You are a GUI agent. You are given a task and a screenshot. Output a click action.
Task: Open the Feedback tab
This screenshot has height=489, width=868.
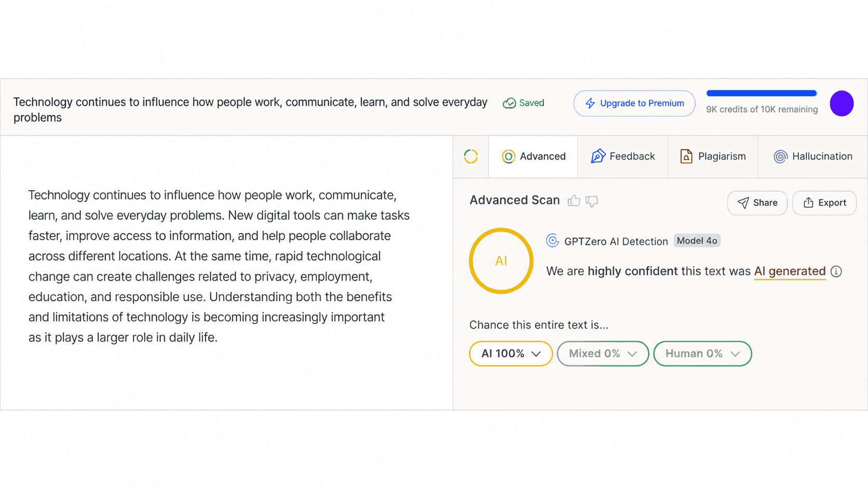click(x=623, y=156)
